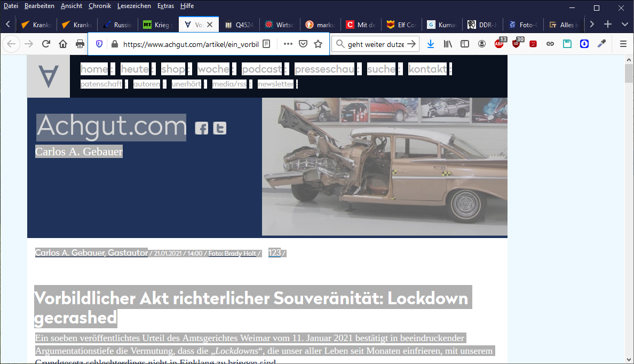The height and width of the screenshot is (364, 634).
Task: Open the Bearbeiten menu
Action: coord(39,6)
